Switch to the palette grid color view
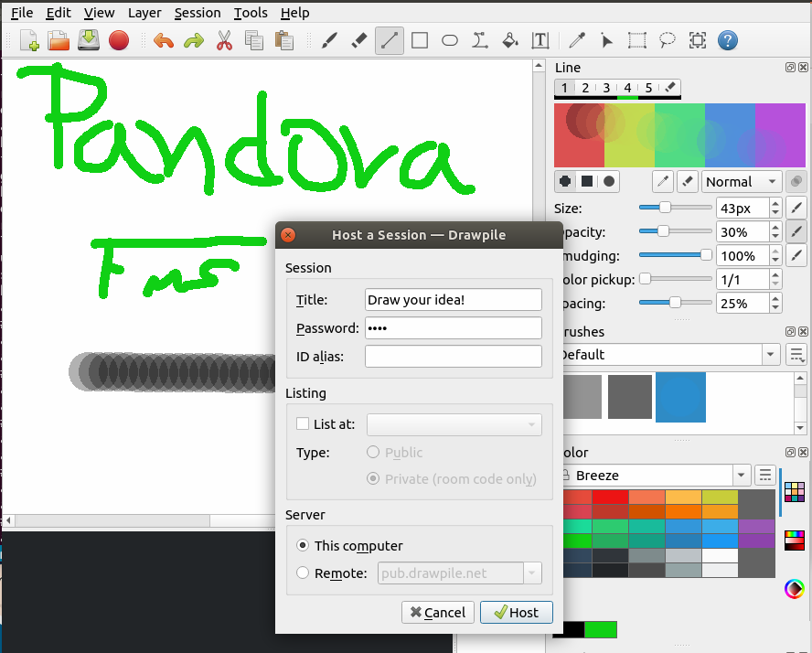The image size is (812, 653). [x=795, y=492]
